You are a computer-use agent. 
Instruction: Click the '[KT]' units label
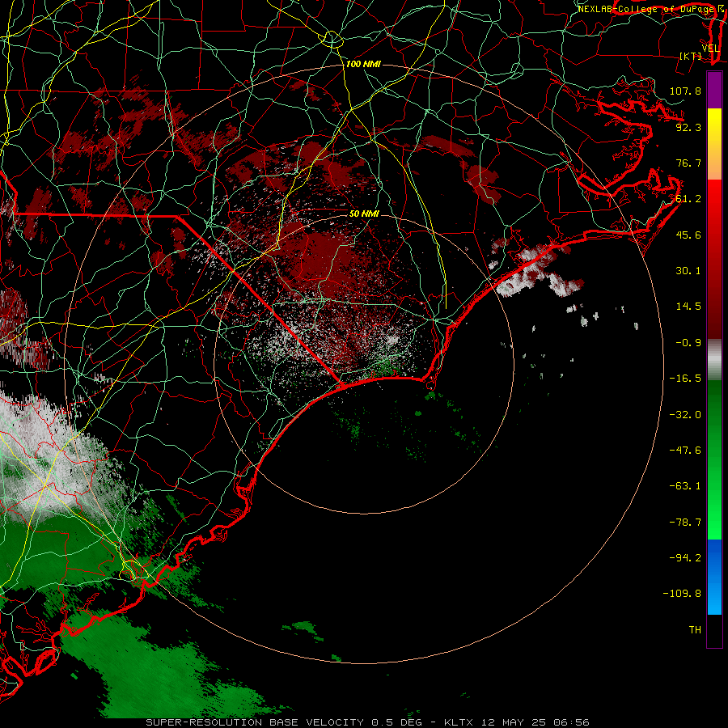[691, 56]
